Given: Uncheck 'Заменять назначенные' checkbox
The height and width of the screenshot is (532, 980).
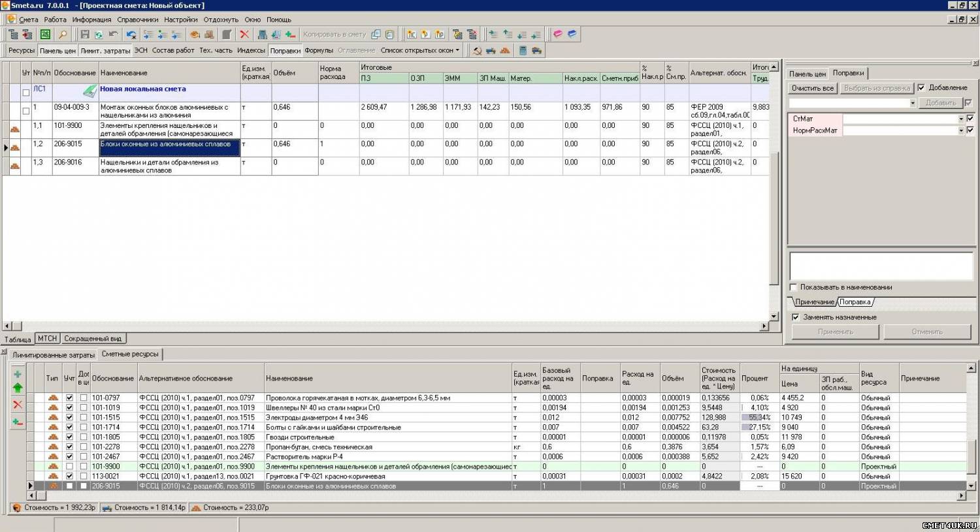Looking at the screenshot, I should [x=795, y=317].
